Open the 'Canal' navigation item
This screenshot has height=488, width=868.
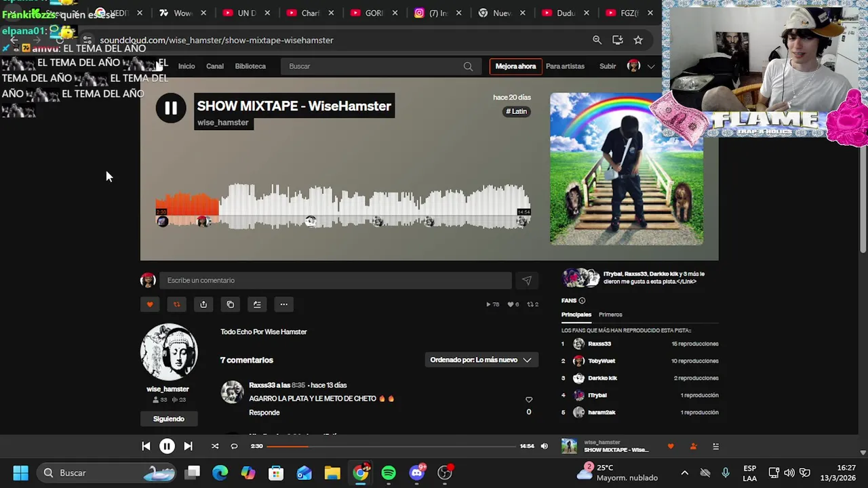[x=215, y=66]
